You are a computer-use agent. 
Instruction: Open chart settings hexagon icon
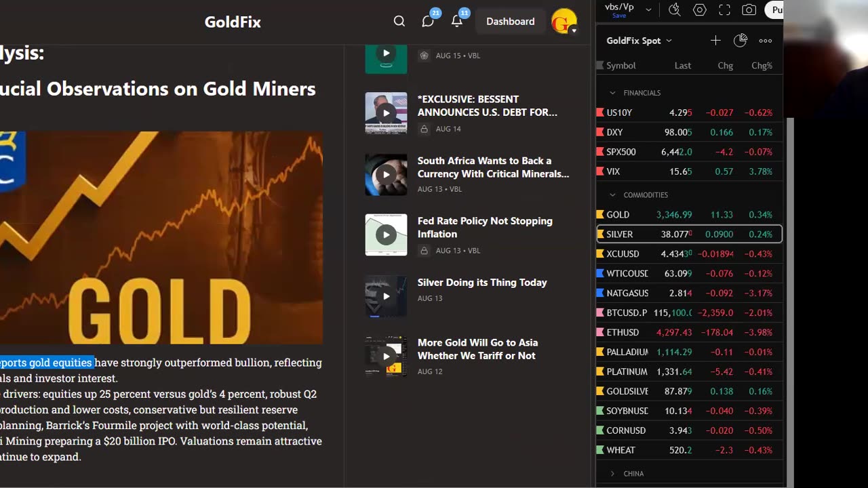700,9
